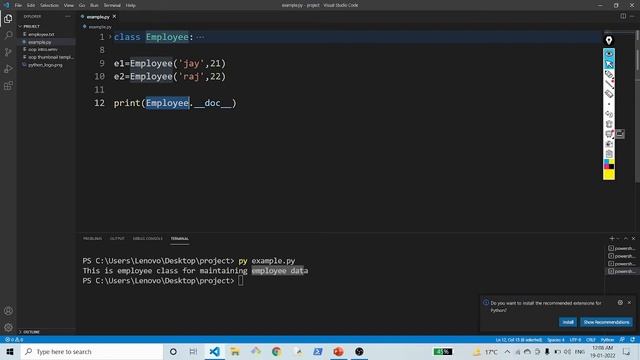Close the terminal panel with X
Screen dimensions: 640x360
click(x=633, y=238)
